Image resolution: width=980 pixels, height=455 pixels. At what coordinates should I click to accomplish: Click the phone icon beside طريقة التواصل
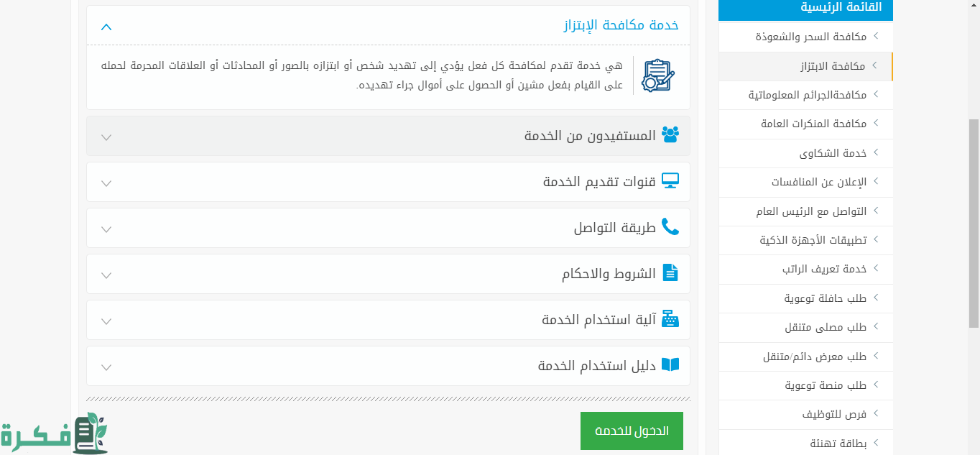pos(670,227)
